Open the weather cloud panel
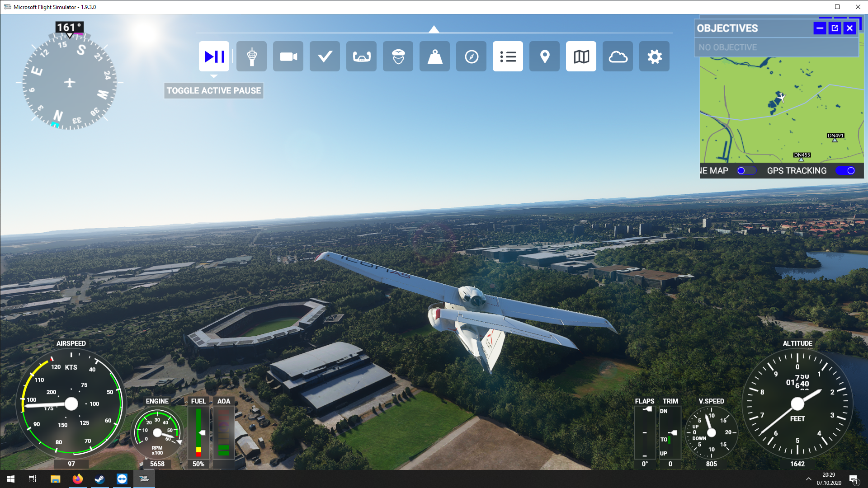This screenshot has height=488, width=868. pyautogui.click(x=618, y=56)
